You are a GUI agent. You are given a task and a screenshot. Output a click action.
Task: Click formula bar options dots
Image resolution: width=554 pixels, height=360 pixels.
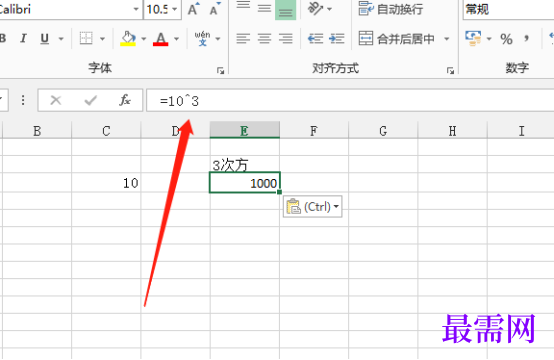[23, 100]
